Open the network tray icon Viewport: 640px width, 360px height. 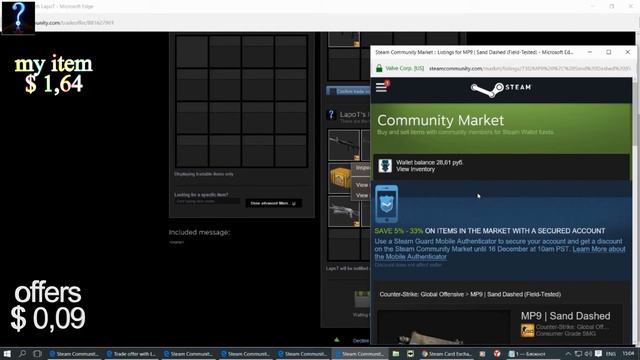(578, 353)
